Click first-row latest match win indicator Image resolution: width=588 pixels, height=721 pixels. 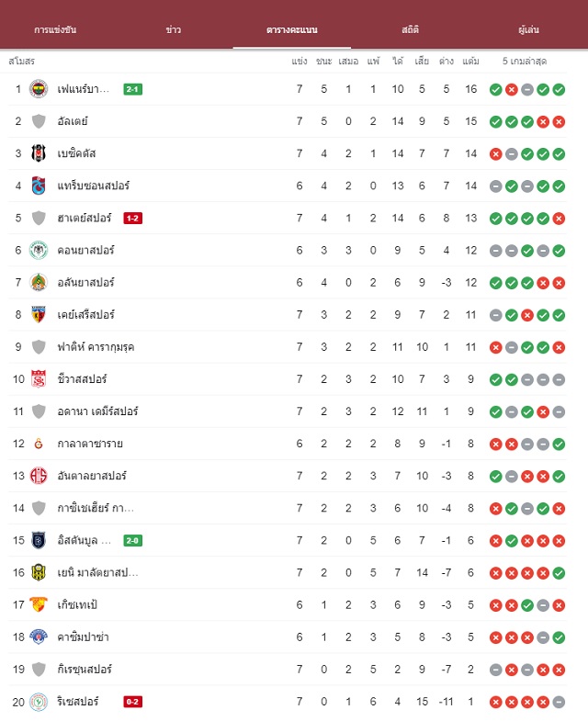coord(559,90)
